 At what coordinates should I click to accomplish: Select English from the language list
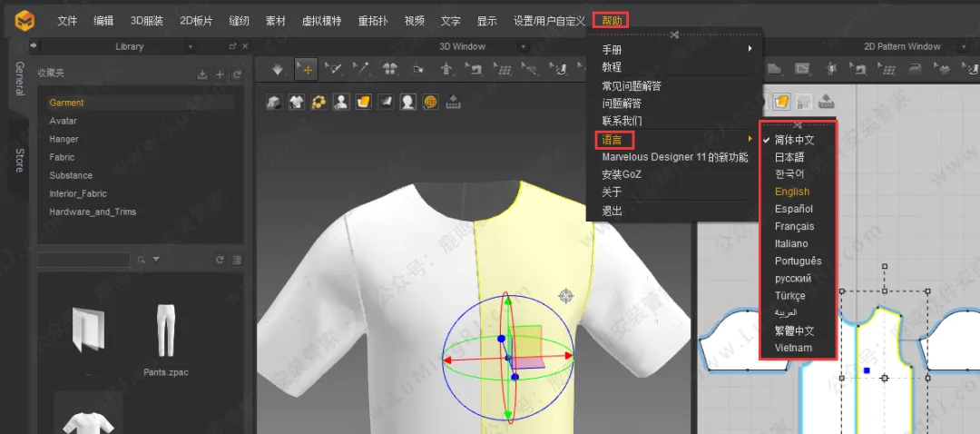792,192
